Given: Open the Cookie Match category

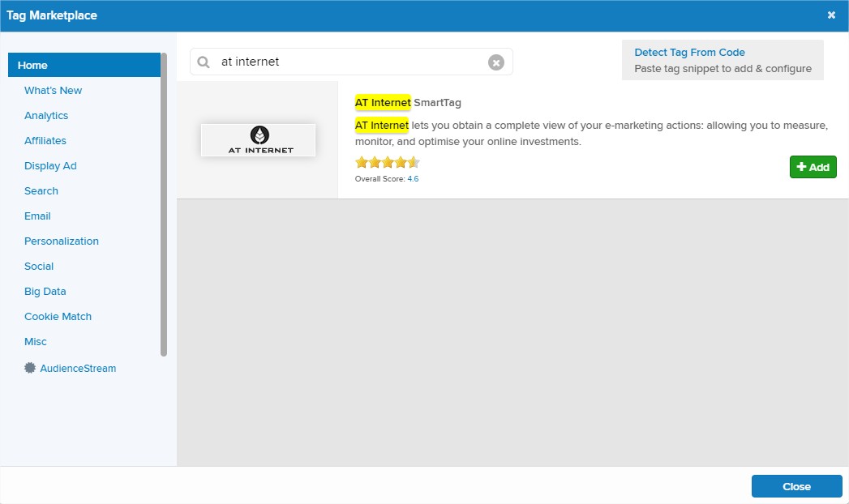Looking at the screenshot, I should [x=58, y=317].
